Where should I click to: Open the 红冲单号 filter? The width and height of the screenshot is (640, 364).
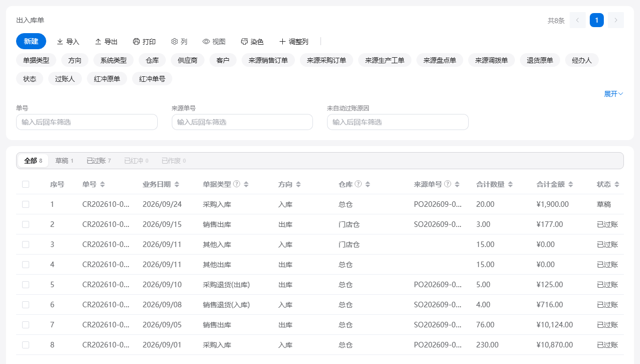click(x=152, y=79)
